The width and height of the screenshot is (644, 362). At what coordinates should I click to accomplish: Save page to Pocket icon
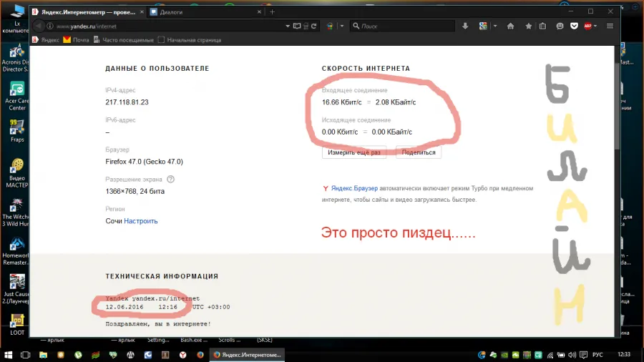[x=574, y=26]
